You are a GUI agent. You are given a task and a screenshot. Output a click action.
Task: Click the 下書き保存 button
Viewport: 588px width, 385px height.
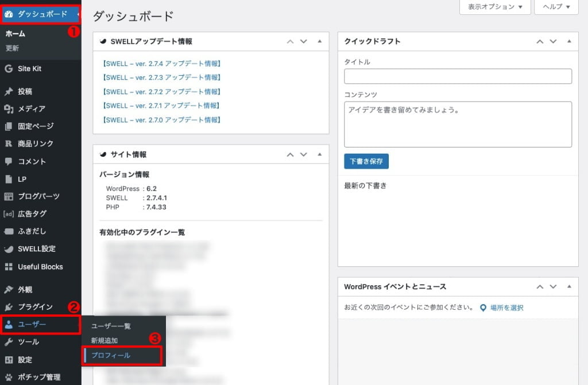[366, 162]
